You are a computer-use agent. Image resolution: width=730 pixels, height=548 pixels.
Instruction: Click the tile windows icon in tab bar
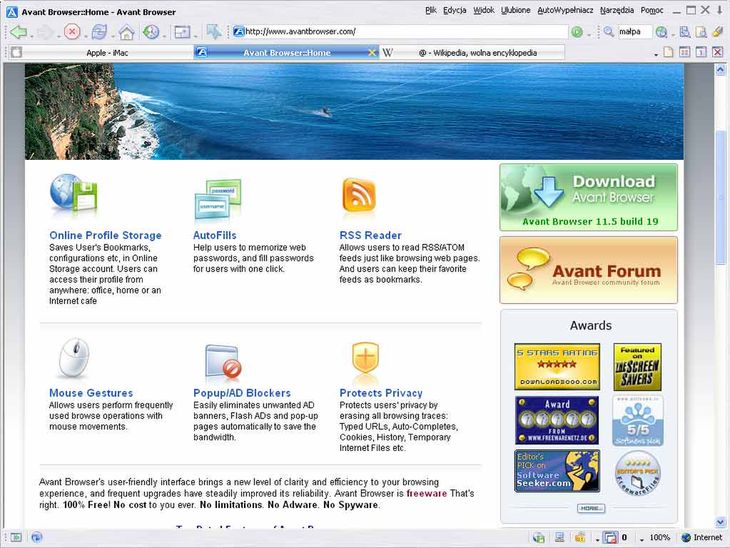[684, 52]
